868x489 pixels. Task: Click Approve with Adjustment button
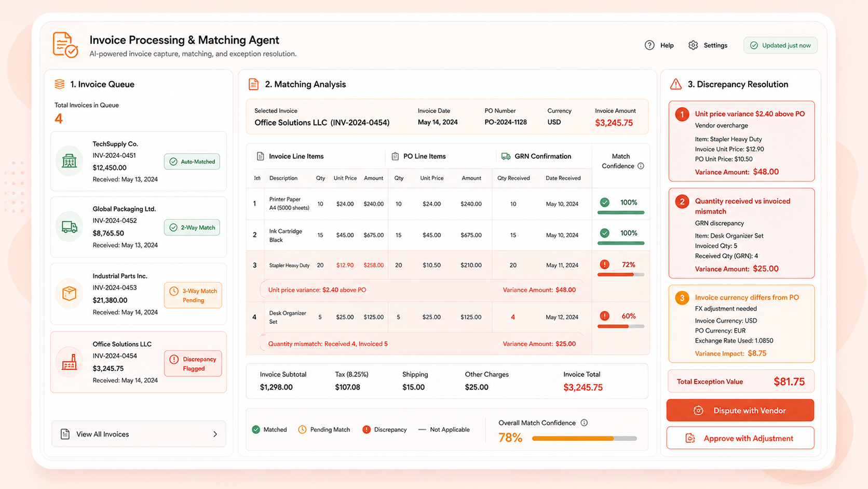(x=740, y=438)
